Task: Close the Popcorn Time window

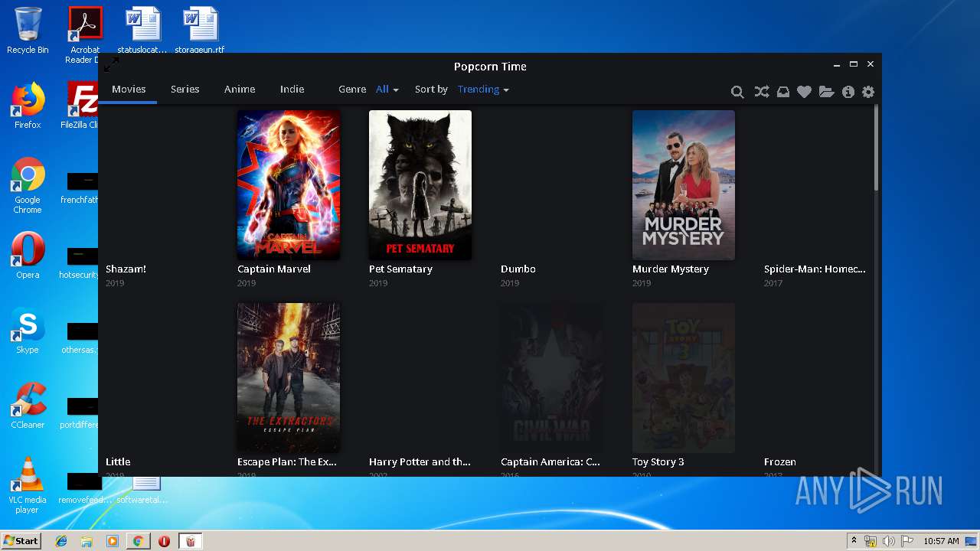Action: click(x=871, y=64)
